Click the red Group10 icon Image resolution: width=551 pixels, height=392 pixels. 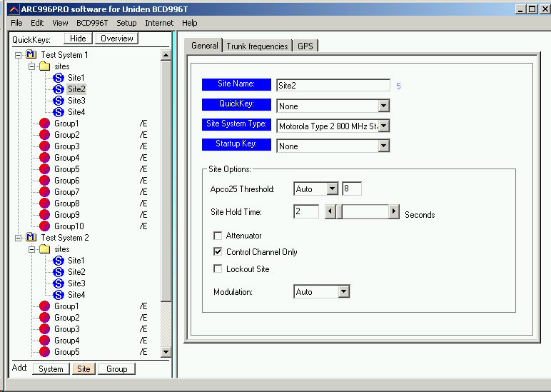pos(45,226)
